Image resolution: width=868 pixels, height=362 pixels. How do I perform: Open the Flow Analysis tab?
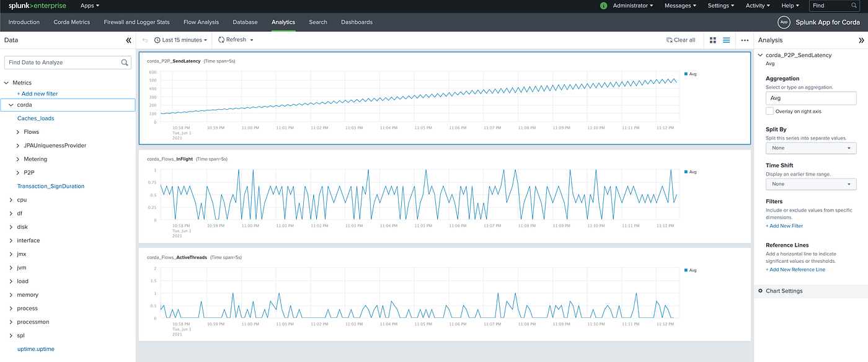(201, 22)
